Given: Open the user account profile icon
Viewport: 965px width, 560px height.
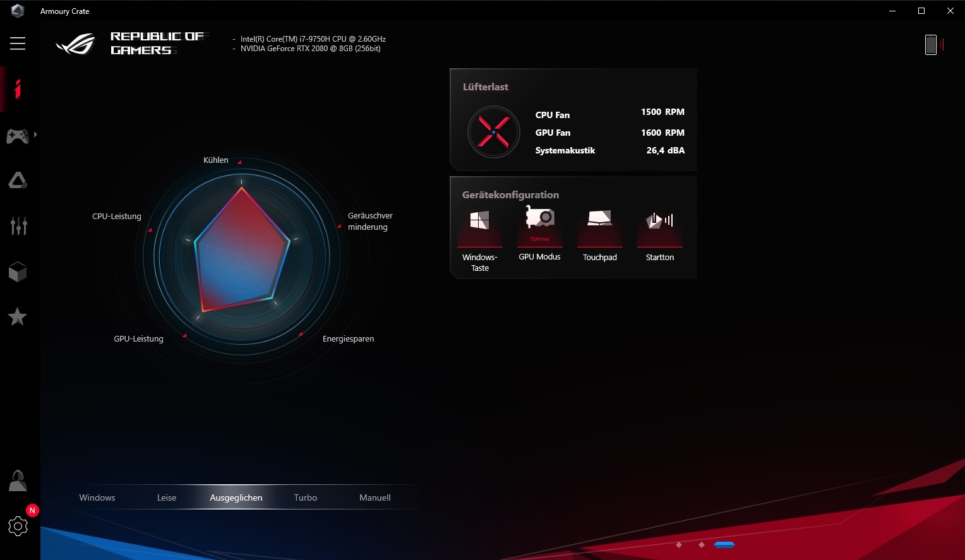Looking at the screenshot, I should click(x=18, y=480).
